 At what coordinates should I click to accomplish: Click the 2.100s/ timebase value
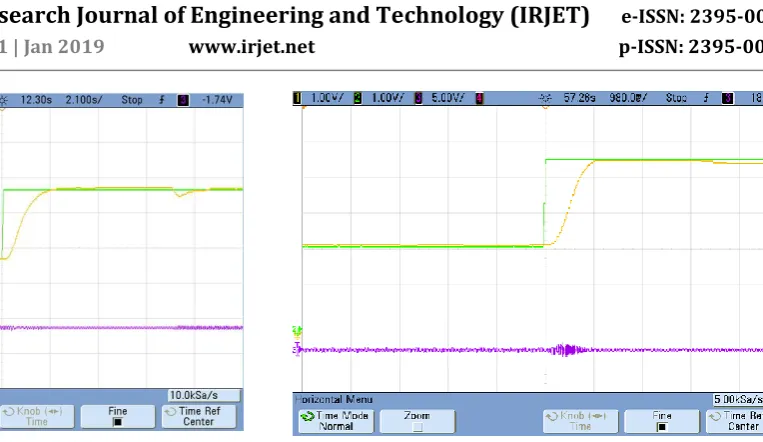84,100
